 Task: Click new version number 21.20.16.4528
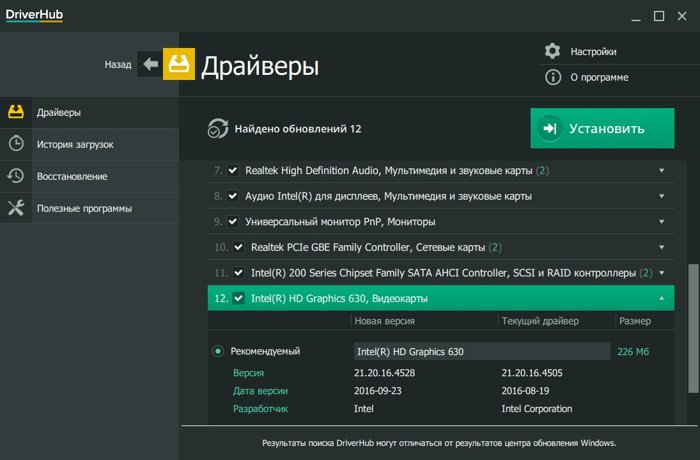pos(384,373)
